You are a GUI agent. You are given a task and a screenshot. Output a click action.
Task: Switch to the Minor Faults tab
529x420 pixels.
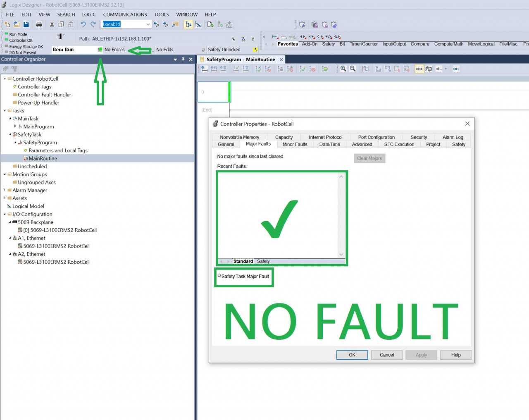coord(295,144)
